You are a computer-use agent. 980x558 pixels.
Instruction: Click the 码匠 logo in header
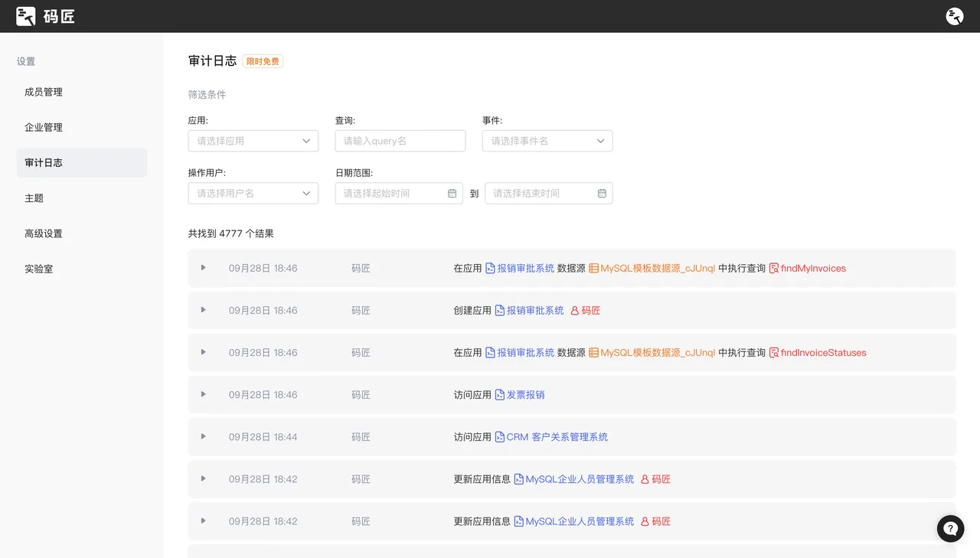tap(45, 16)
